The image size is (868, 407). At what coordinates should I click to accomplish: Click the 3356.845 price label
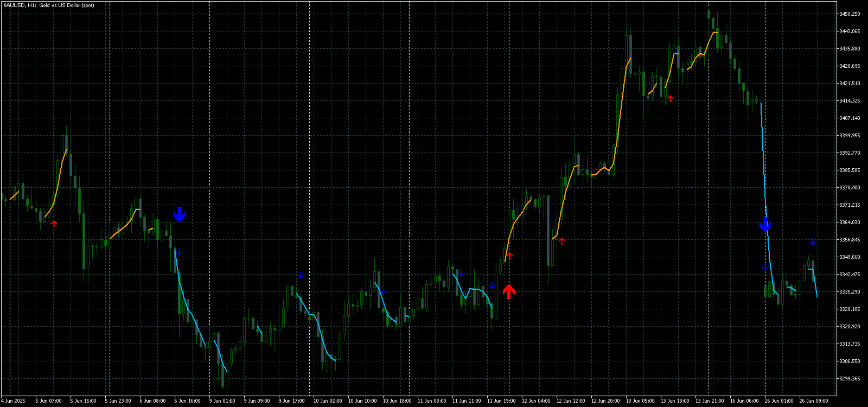(850, 240)
